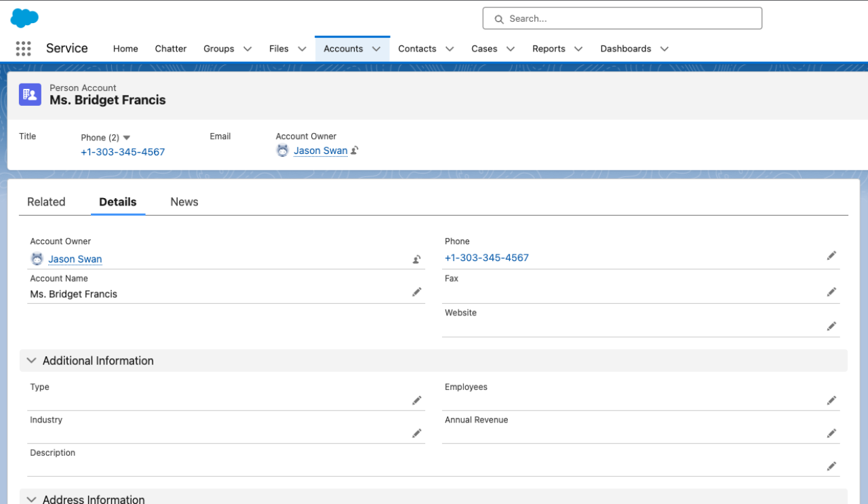Open Dashboards tab dropdown chevron

click(665, 49)
